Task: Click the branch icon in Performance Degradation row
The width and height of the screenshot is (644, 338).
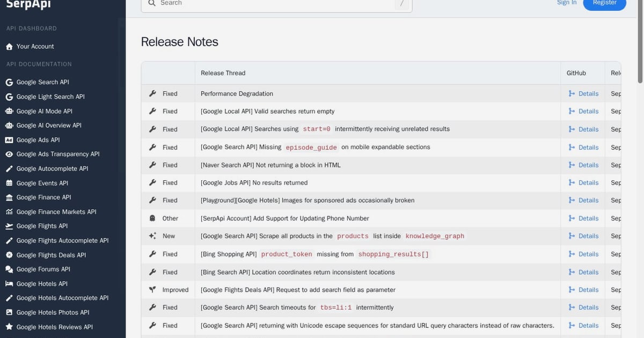Action: coord(572,93)
